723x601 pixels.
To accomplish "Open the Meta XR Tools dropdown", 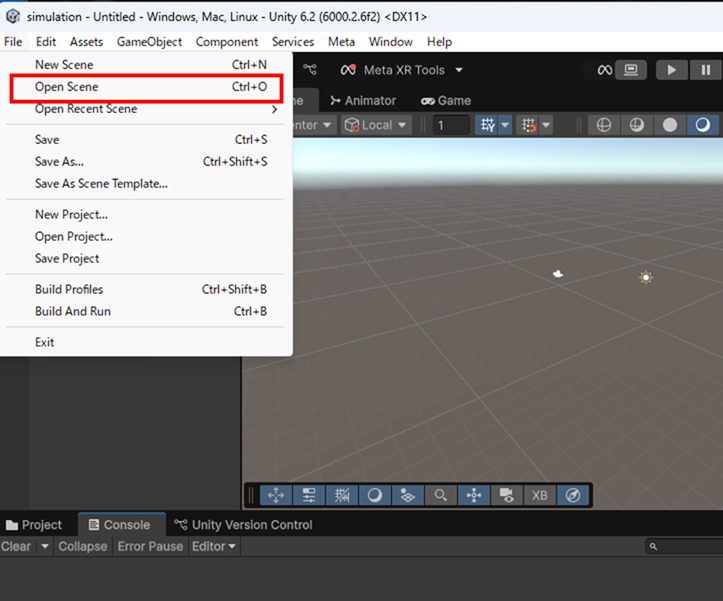I will point(401,70).
